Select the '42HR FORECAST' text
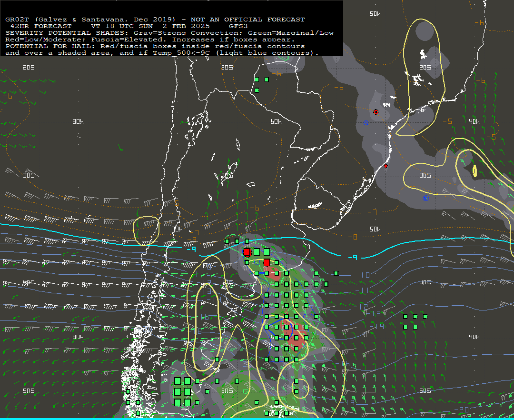Viewport: 514px width, 420px height. pos(41,26)
